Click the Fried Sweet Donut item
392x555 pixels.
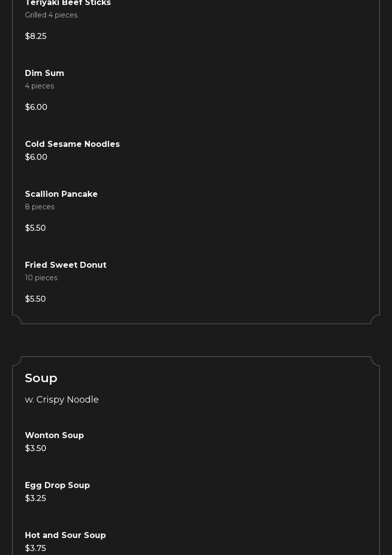click(66, 265)
